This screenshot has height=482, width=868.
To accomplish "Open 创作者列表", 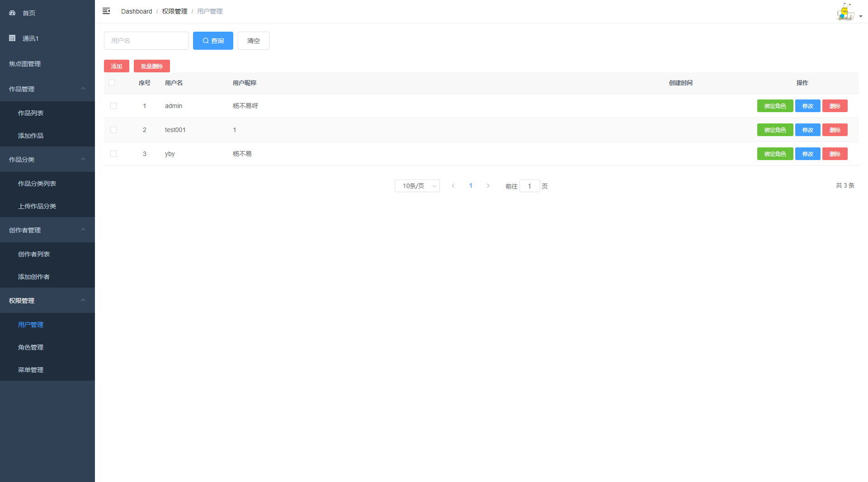I will (47, 254).
